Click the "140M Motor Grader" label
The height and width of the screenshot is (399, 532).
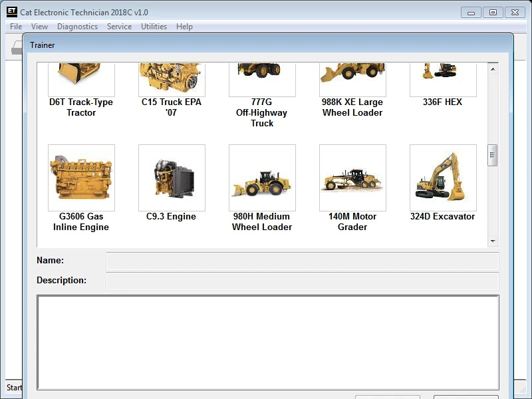click(x=352, y=221)
